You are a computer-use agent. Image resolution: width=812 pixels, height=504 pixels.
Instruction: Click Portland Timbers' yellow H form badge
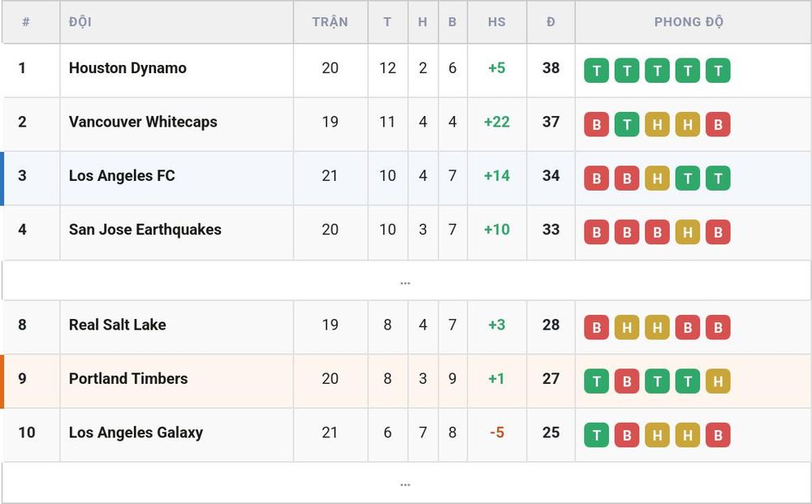point(719,381)
